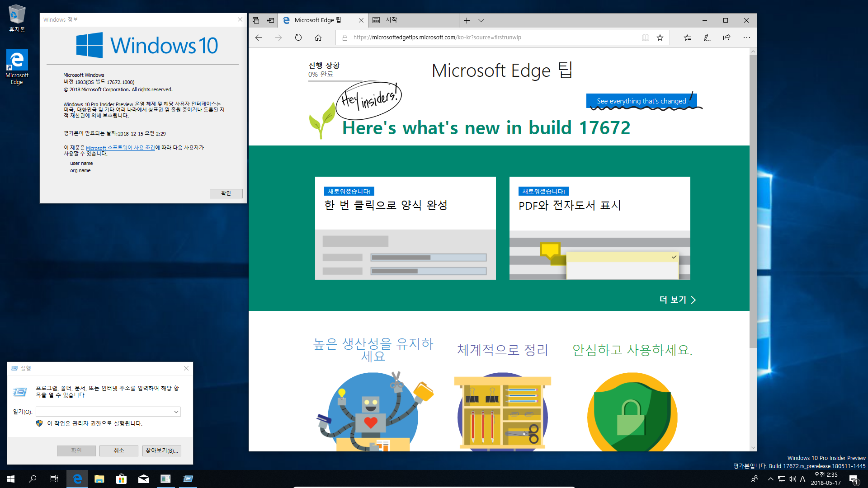868x488 pixels.
Task: Add page to favorites star
Action: (x=660, y=38)
